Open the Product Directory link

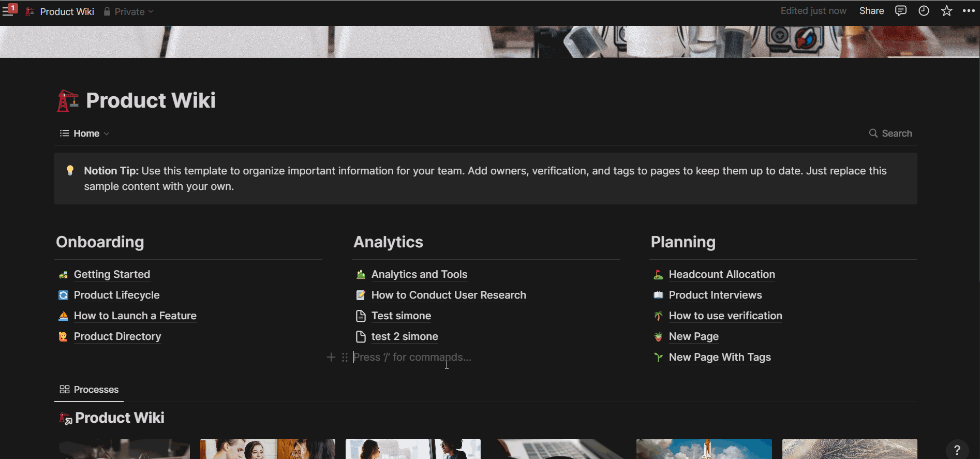pos(117,337)
